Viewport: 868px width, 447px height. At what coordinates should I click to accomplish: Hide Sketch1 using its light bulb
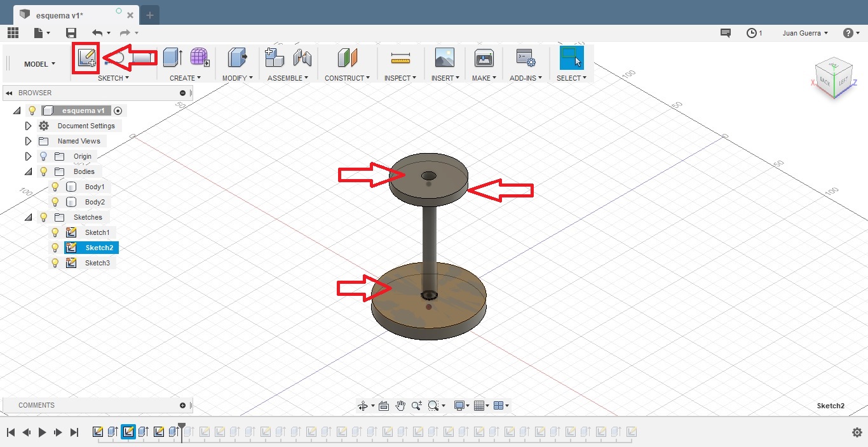(x=55, y=232)
